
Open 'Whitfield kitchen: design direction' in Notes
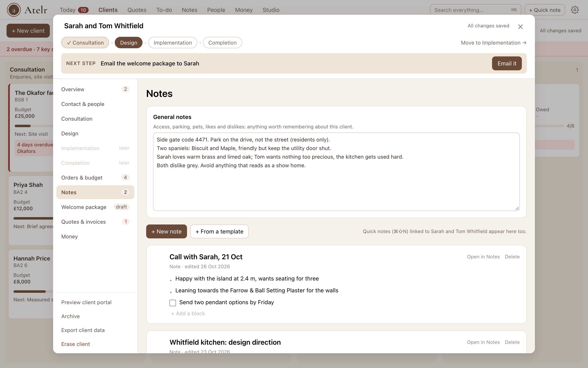[x=483, y=342]
